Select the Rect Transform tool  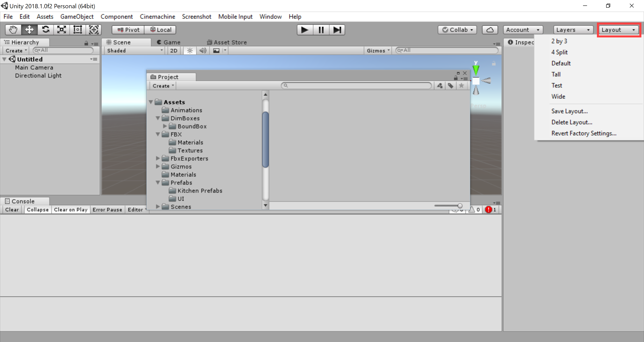77,30
